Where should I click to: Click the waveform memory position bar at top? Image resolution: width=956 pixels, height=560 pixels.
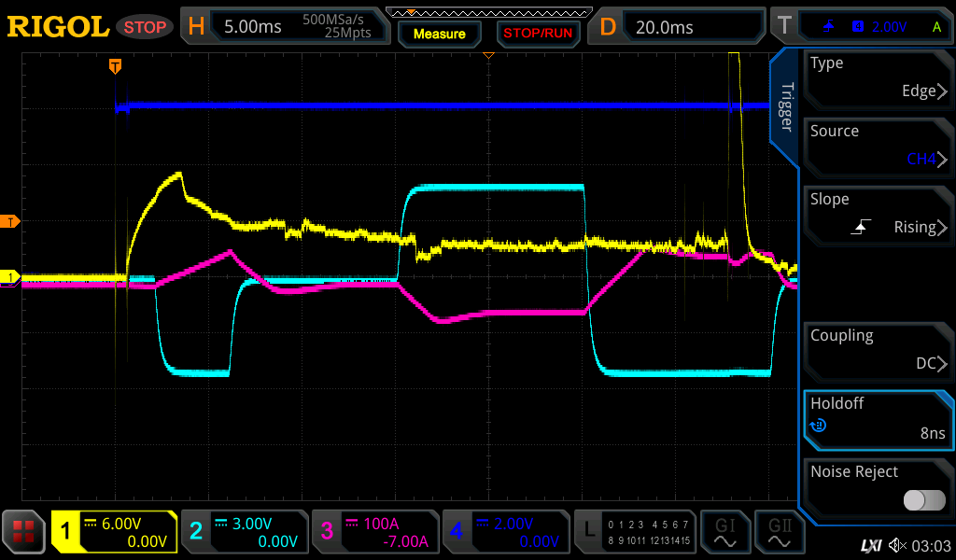(487, 12)
